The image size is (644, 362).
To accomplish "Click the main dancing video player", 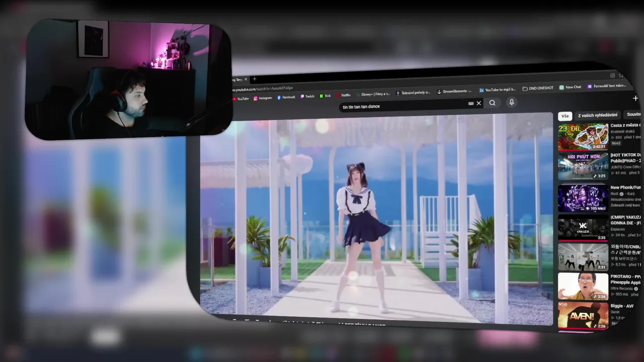I will pyautogui.click(x=376, y=219).
